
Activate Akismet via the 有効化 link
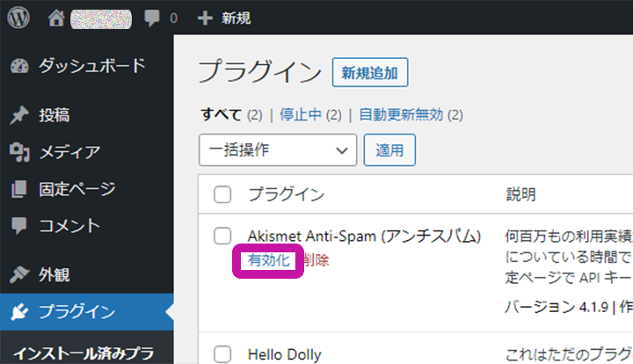(x=268, y=260)
